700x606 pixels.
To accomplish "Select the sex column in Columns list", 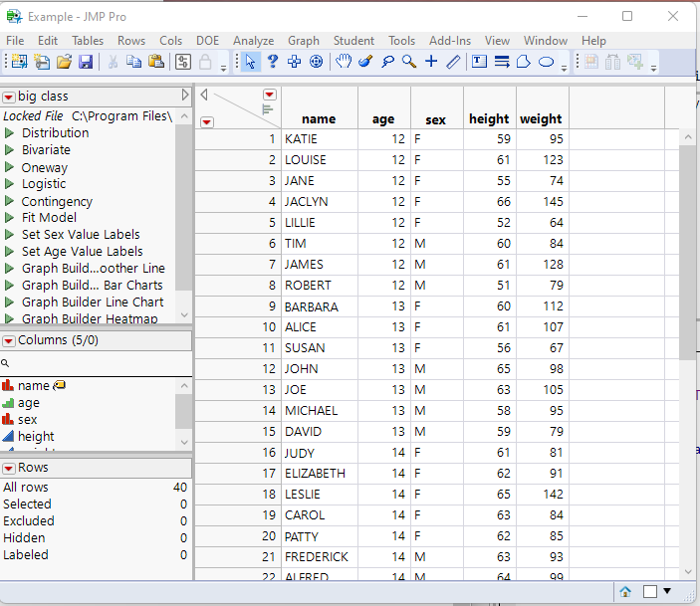I will point(28,420).
